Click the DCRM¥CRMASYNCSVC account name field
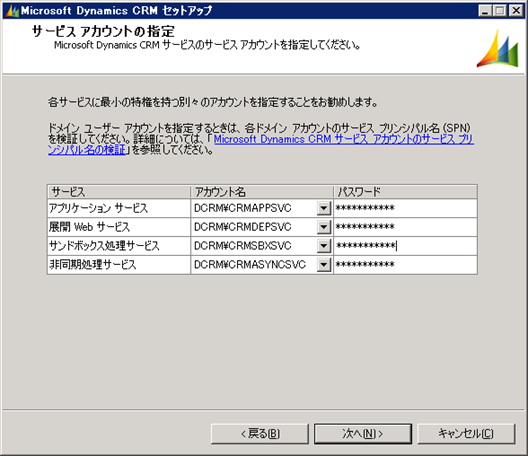The height and width of the screenshot is (456, 528). [254, 265]
